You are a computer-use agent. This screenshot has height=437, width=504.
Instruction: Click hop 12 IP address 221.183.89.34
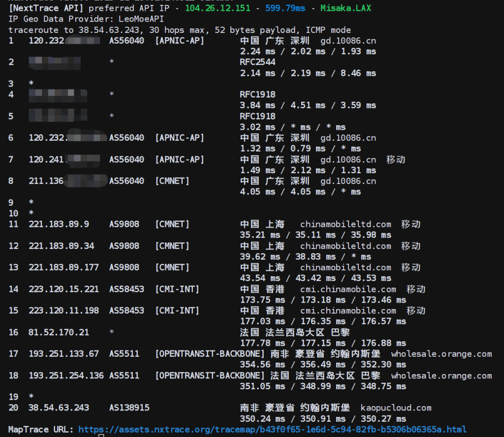pos(61,246)
